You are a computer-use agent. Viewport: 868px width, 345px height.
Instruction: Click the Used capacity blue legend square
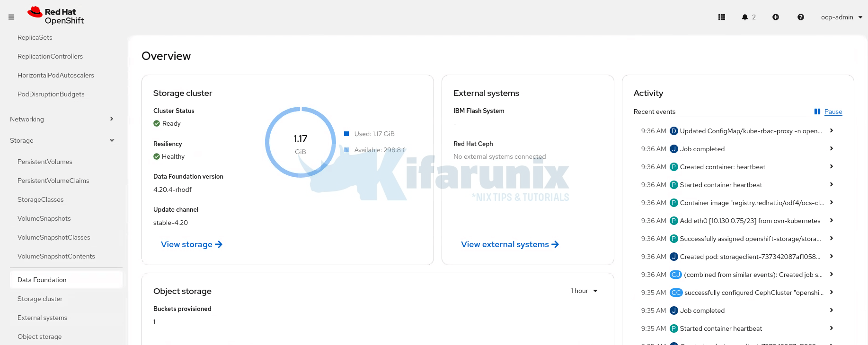pyautogui.click(x=346, y=134)
